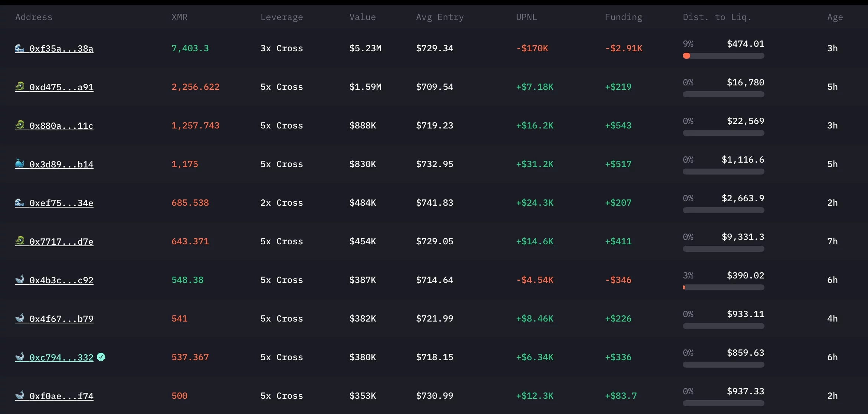Click the whale icon beside 0xf0ae...f74
The image size is (868, 414).
[20, 395]
